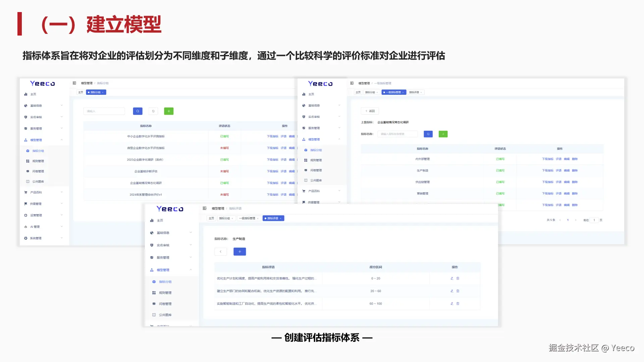
Task: Click trash icon in 60 ~ 100 row
Action: coord(458,304)
